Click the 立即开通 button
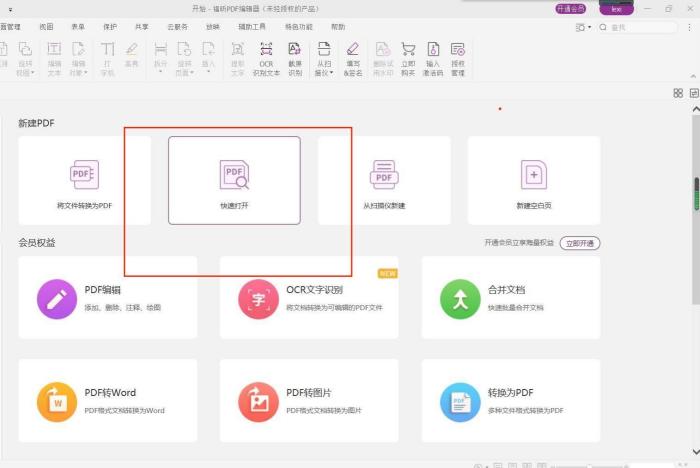 coord(579,243)
